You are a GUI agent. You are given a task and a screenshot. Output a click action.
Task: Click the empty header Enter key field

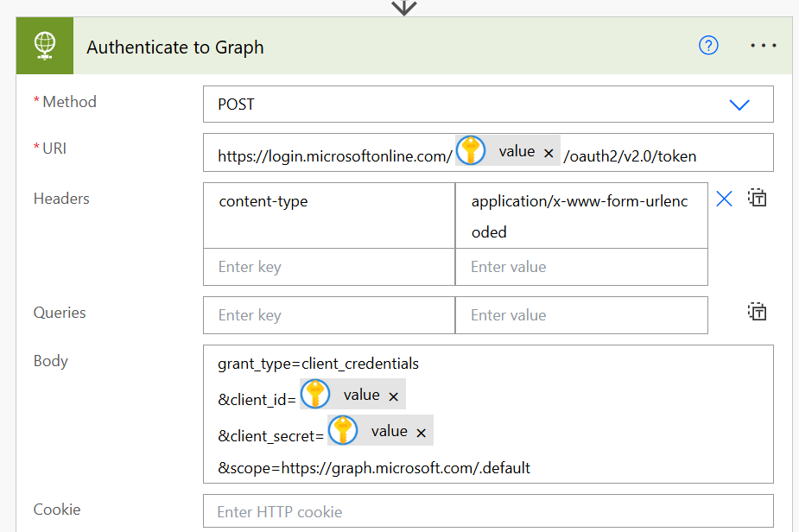[329, 267]
